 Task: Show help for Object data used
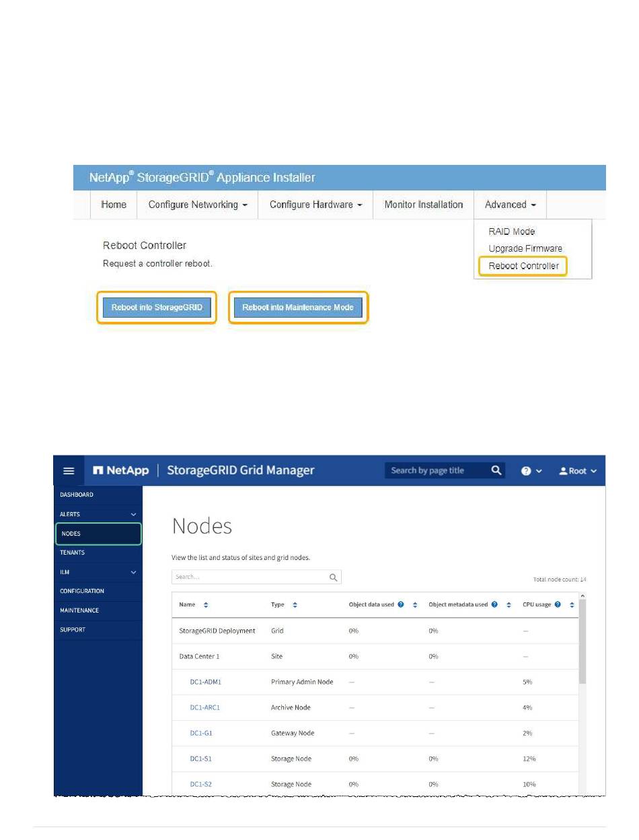click(x=401, y=604)
